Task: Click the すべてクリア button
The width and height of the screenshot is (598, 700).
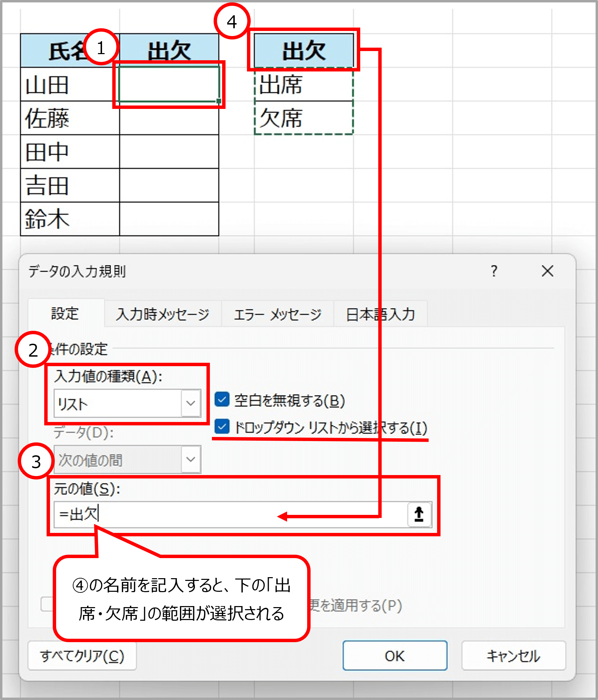Action: click(x=82, y=656)
